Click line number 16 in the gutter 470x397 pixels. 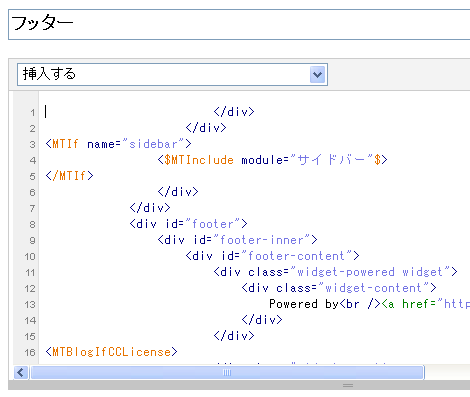[x=30, y=352]
